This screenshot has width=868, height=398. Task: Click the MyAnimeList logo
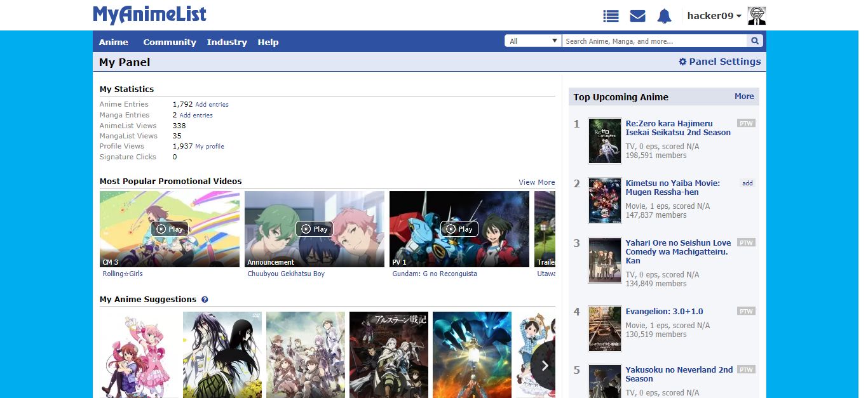(x=149, y=15)
